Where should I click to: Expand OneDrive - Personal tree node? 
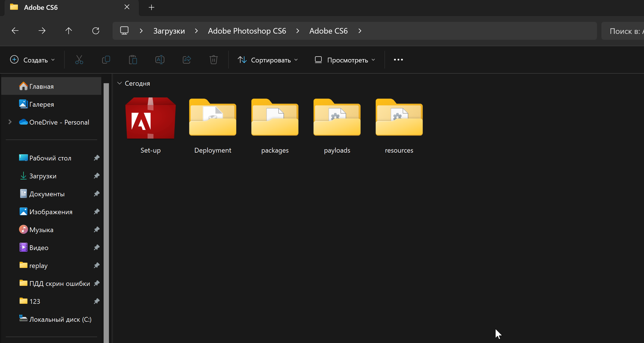[10, 122]
